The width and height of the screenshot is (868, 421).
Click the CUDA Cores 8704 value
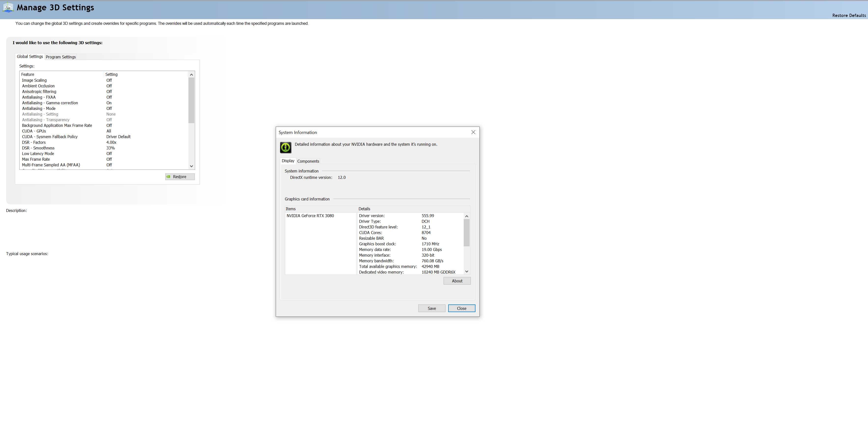(426, 233)
